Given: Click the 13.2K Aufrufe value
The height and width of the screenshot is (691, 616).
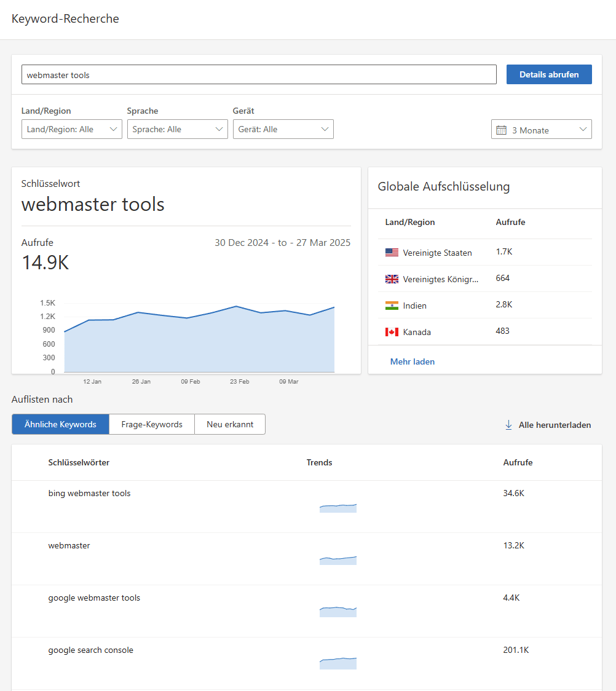Looking at the screenshot, I should (514, 545).
